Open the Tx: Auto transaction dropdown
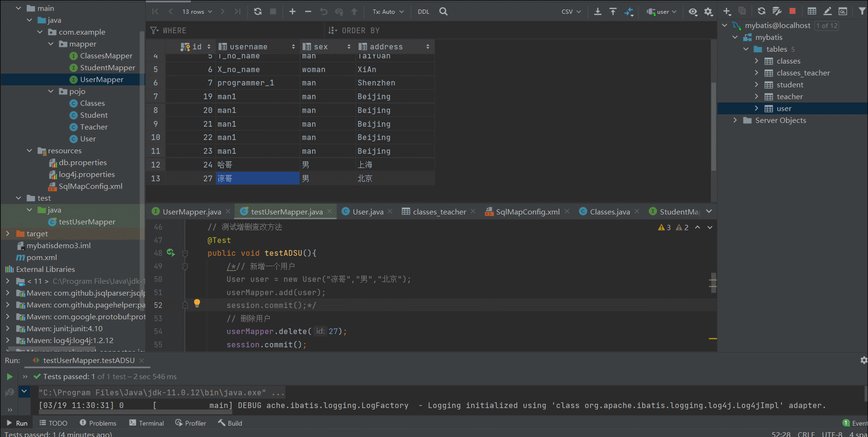 [x=388, y=11]
